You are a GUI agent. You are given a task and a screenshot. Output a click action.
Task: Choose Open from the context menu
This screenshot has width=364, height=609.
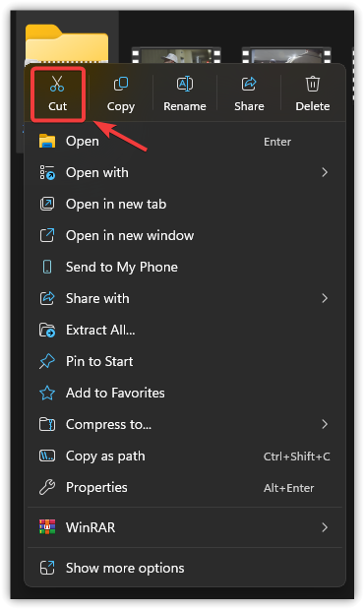pos(185,142)
